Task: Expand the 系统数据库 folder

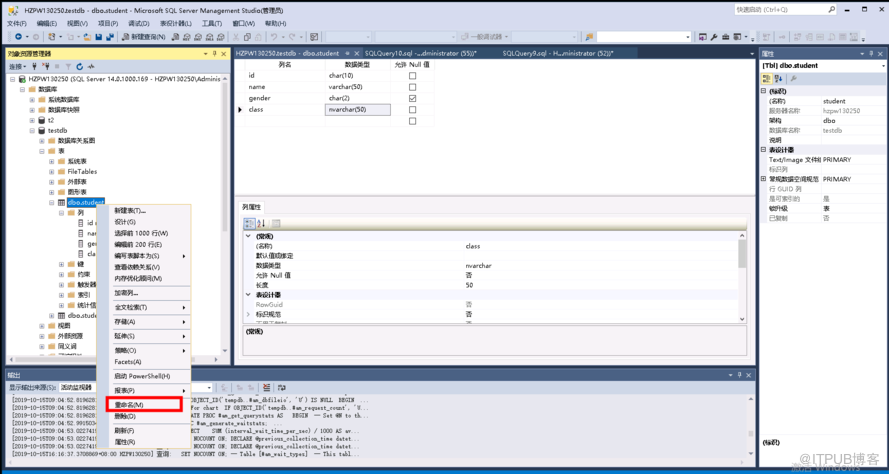Action: coord(31,99)
